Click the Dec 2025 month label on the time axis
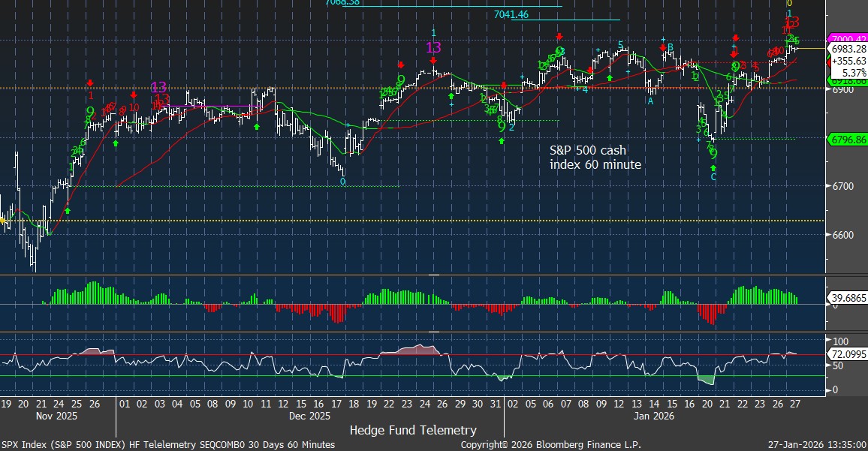Image resolution: width=868 pixels, height=451 pixels. click(x=309, y=415)
